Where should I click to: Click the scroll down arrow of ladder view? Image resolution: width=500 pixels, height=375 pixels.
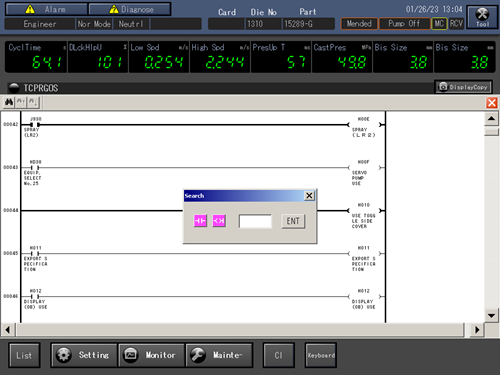[491, 315]
